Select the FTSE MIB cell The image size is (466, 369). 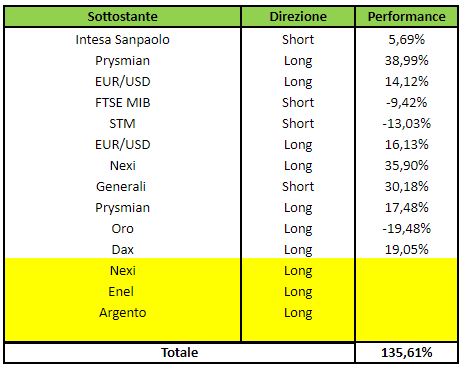(x=122, y=103)
